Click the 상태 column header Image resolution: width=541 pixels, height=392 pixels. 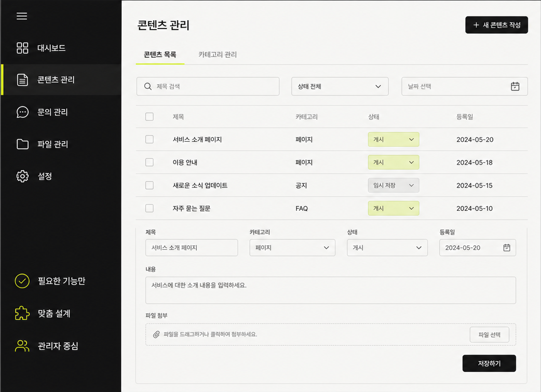(374, 117)
